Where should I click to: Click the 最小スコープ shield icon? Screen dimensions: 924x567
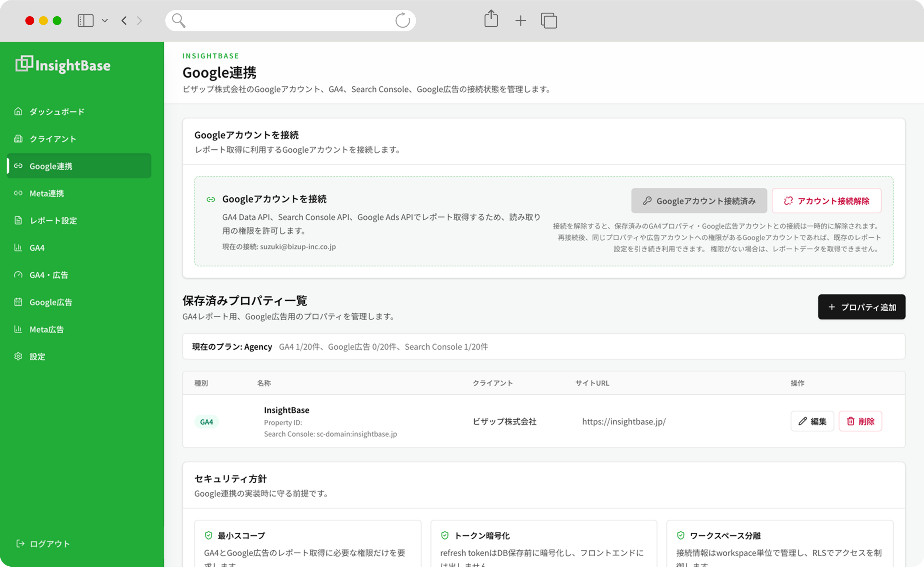209,536
